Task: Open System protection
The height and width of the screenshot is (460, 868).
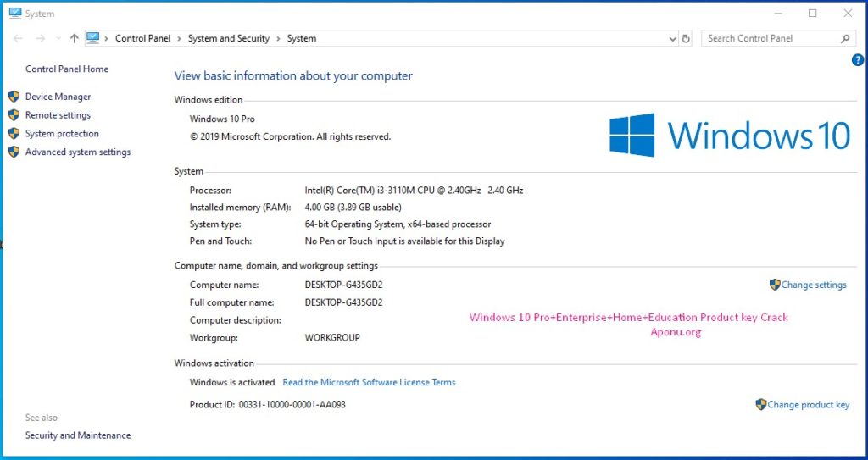Action: 62,133
